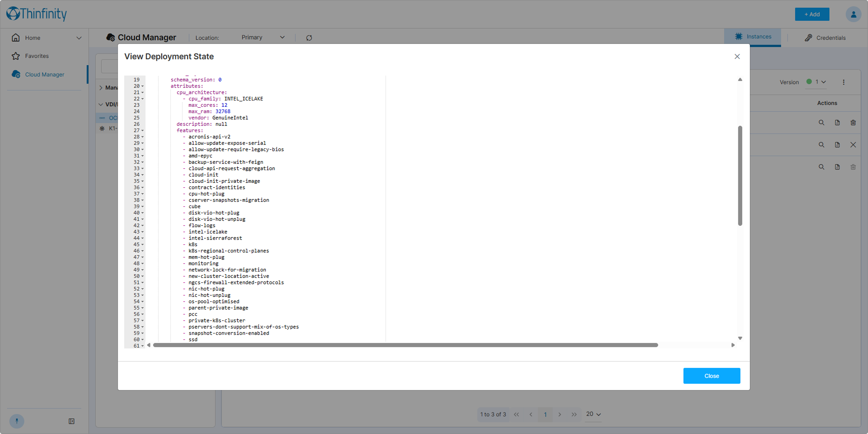Click the Cloud Manager header icon
Image resolution: width=868 pixels, height=434 pixels.
[x=110, y=38]
